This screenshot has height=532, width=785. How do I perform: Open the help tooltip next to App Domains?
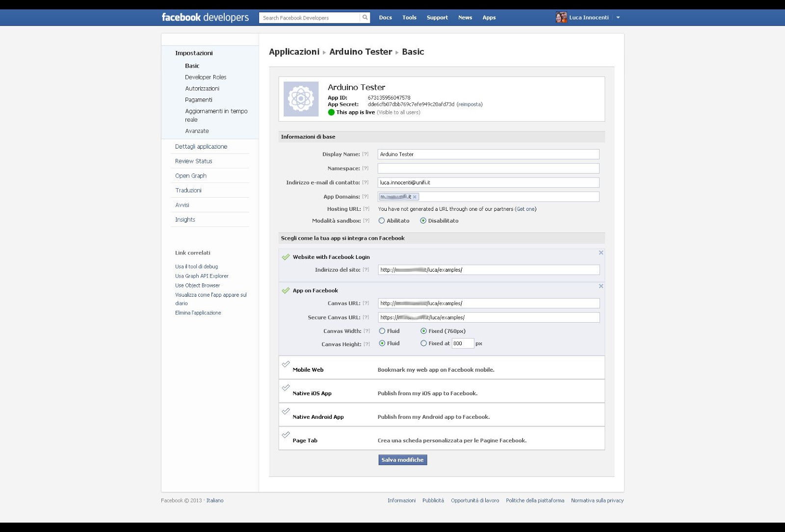tap(365, 197)
